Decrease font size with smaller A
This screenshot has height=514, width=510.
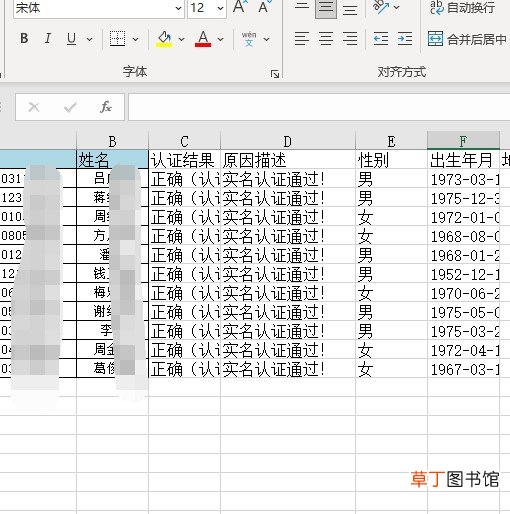(265, 7)
